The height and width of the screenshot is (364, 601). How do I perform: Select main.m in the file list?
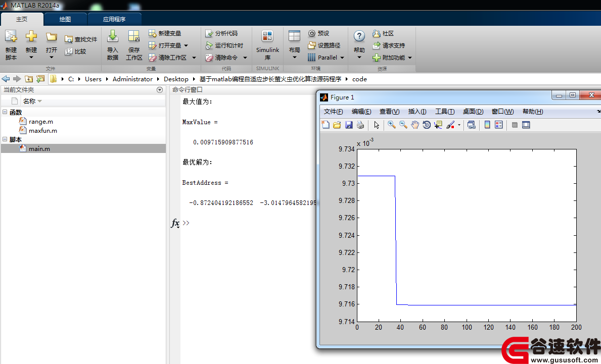coord(83,148)
